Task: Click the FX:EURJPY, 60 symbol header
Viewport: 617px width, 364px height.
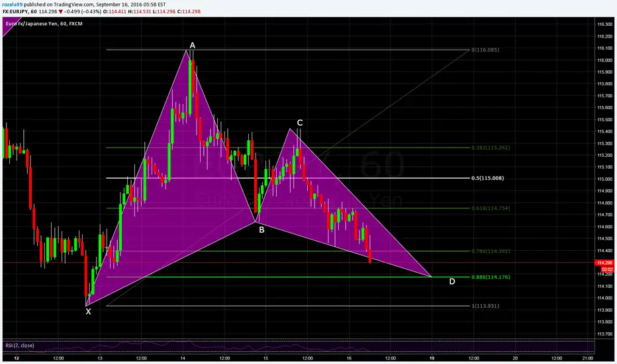Action: [20, 11]
